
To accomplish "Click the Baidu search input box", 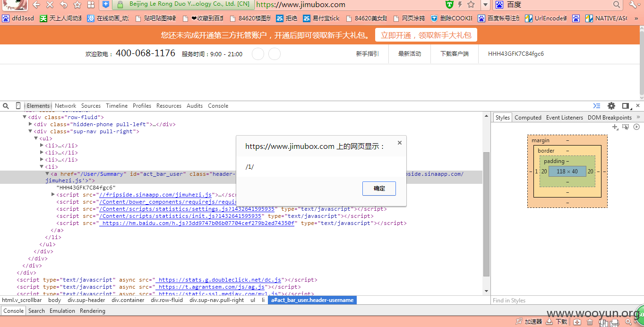I will pos(558,5).
